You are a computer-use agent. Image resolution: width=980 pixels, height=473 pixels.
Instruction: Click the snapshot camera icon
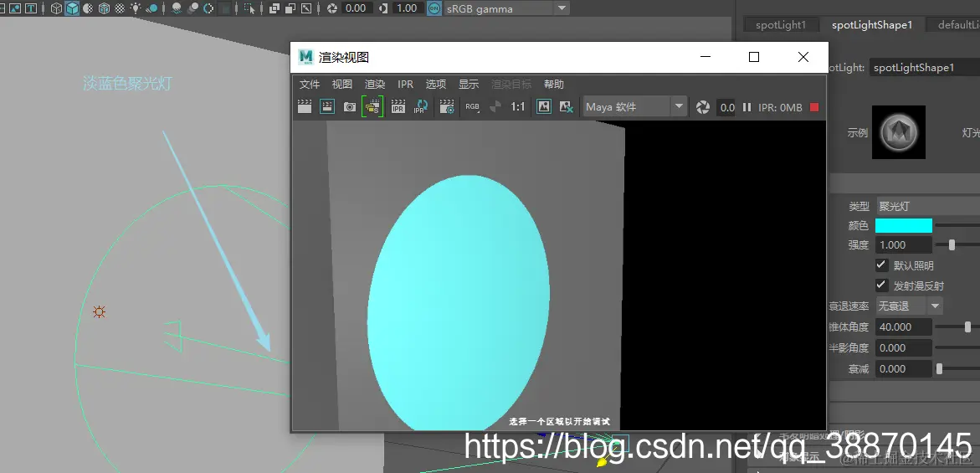click(350, 107)
